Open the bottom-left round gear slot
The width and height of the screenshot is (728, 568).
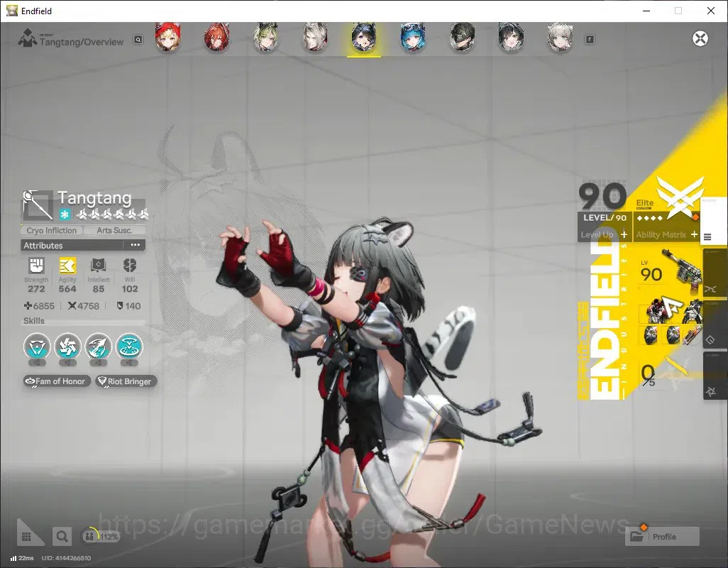pyautogui.click(x=650, y=335)
